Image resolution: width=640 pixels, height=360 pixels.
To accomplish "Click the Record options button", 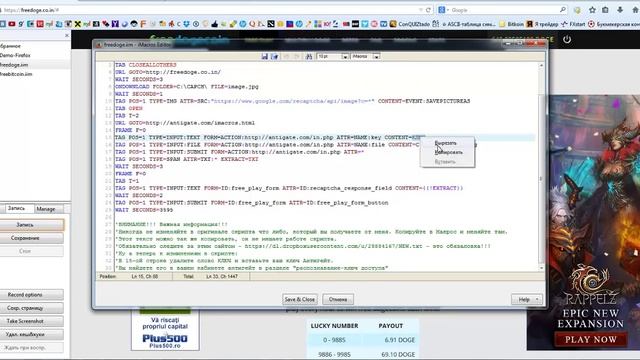I will point(31,295).
